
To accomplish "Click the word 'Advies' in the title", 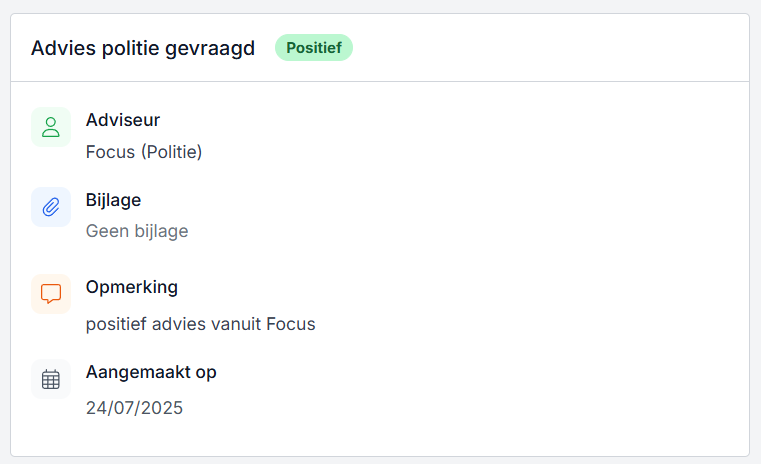I will coord(59,47).
